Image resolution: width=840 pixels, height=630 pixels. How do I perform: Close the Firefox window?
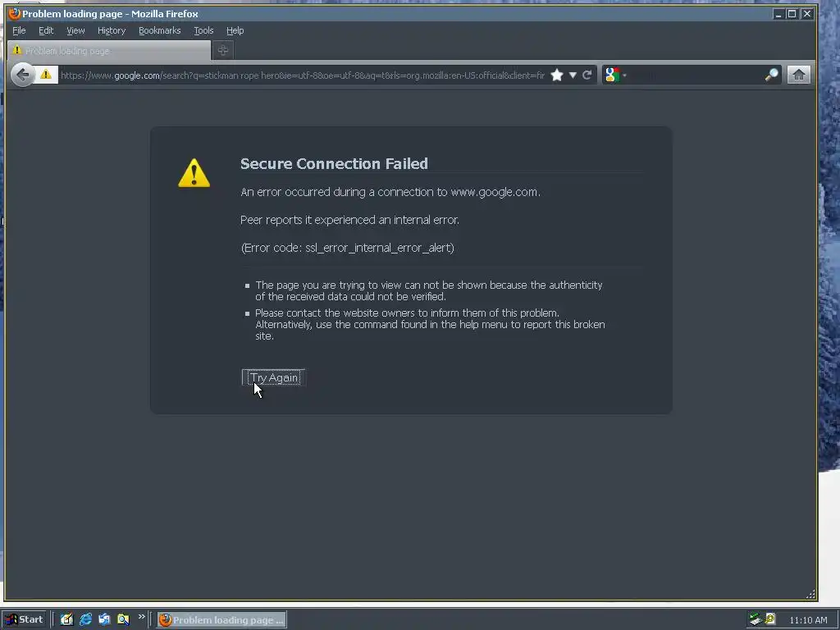(807, 14)
